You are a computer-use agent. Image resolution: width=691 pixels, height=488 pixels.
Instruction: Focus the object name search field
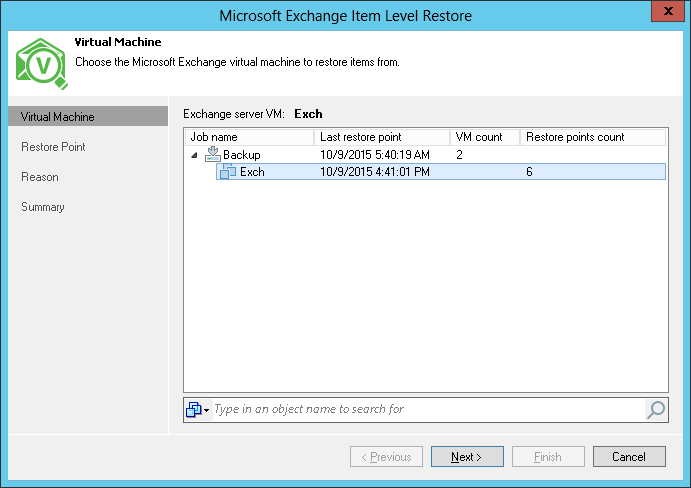pyautogui.click(x=428, y=410)
